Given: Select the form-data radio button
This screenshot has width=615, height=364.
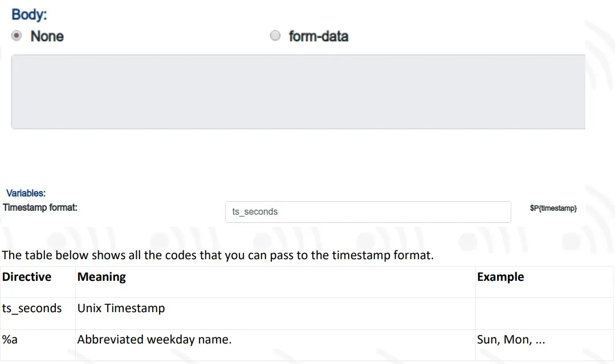Looking at the screenshot, I should [275, 36].
